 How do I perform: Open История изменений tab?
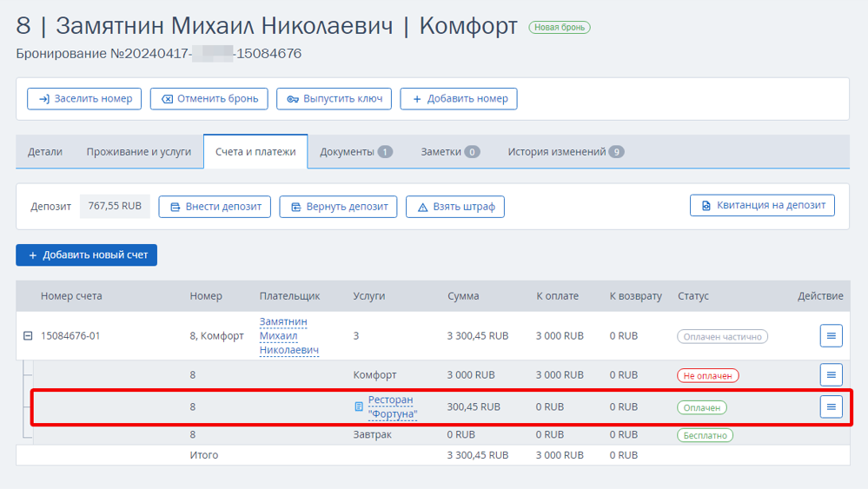click(566, 152)
